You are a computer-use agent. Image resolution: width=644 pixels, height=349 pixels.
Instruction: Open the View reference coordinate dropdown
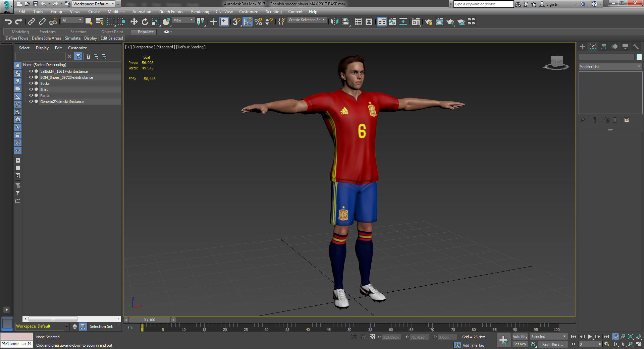click(183, 20)
